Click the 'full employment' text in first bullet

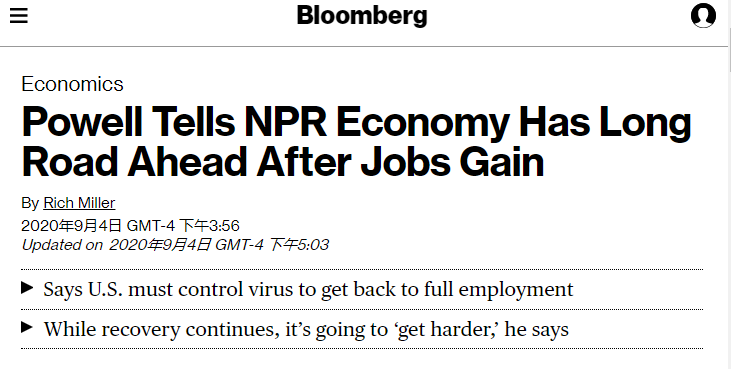[x=498, y=289]
